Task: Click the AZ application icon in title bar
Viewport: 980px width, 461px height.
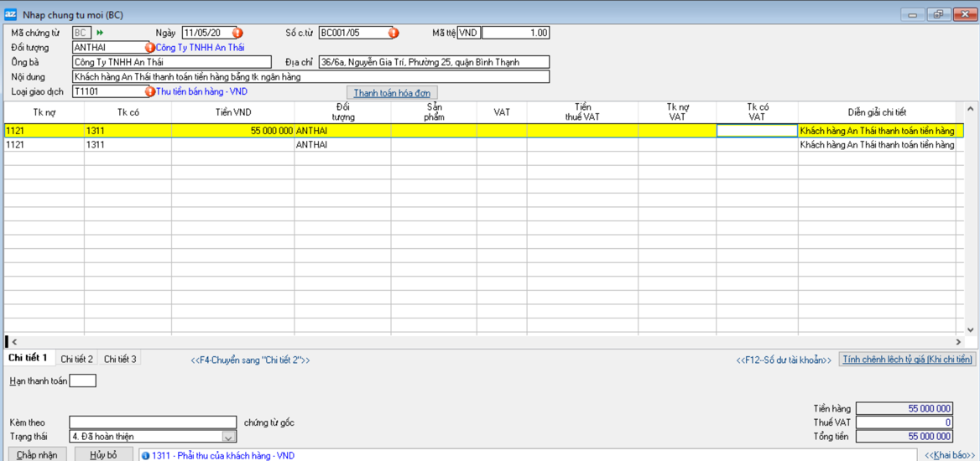Action: (x=11, y=14)
